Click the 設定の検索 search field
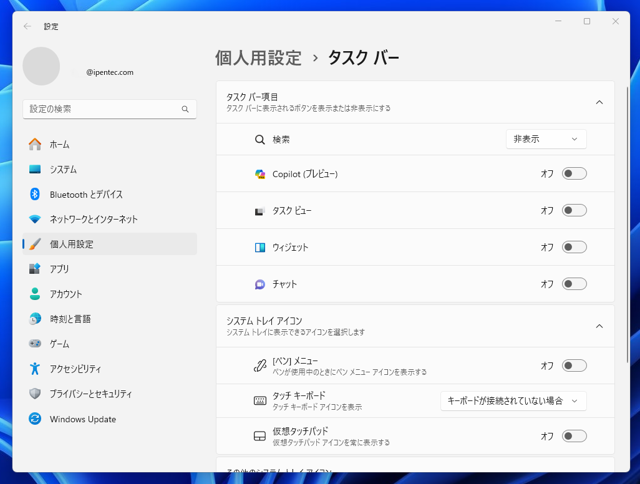The image size is (640, 484). point(109,109)
